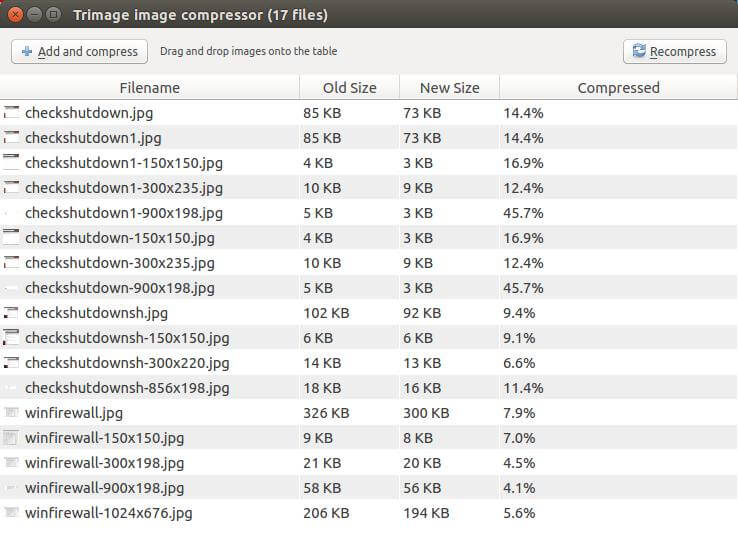Click the Recompress button
This screenshot has height=560, width=738.
pyautogui.click(x=674, y=51)
